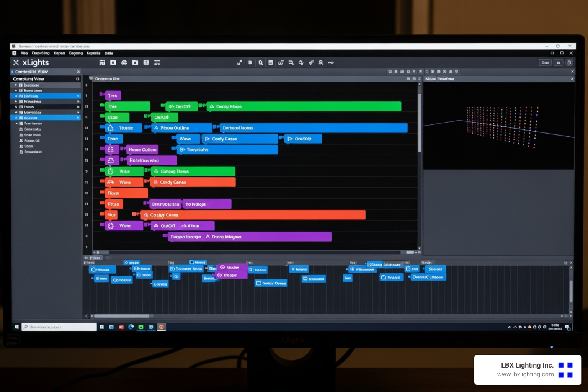Click the round icon at the toolbar's right end

(569, 62)
